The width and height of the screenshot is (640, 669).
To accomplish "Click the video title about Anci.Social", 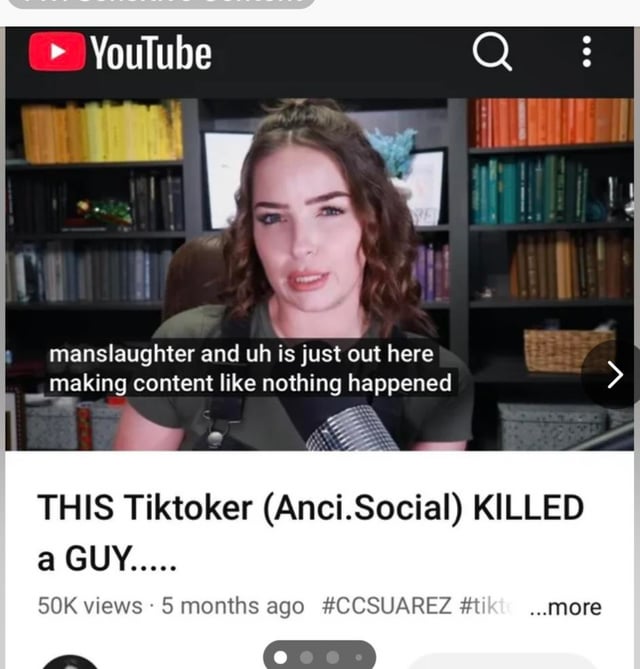I will pyautogui.click(x=310, y=532).
